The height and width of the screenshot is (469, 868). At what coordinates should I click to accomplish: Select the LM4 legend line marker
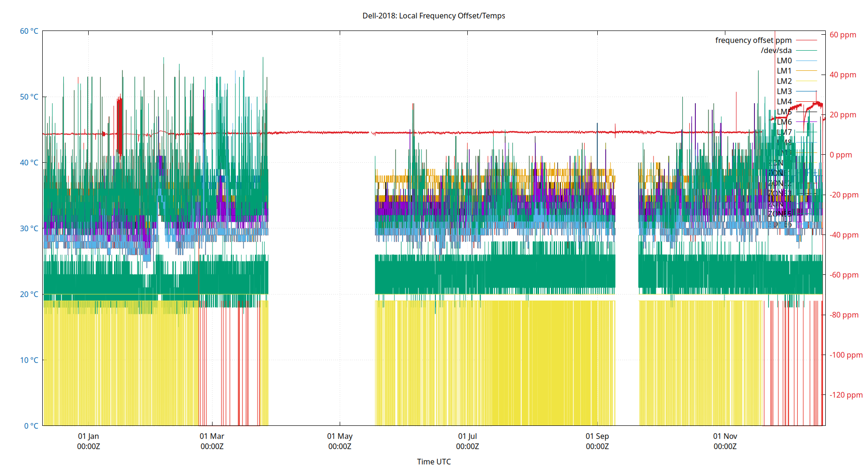point(807,101)
